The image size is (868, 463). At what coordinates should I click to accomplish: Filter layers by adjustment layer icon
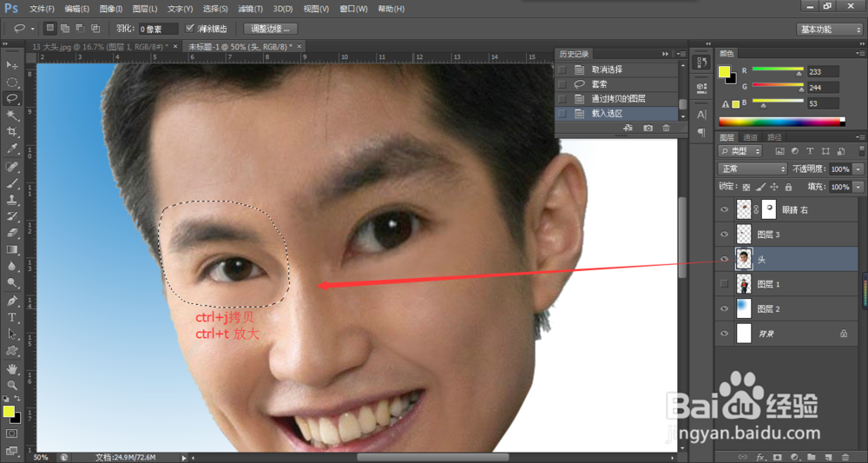tap(795, 150)
